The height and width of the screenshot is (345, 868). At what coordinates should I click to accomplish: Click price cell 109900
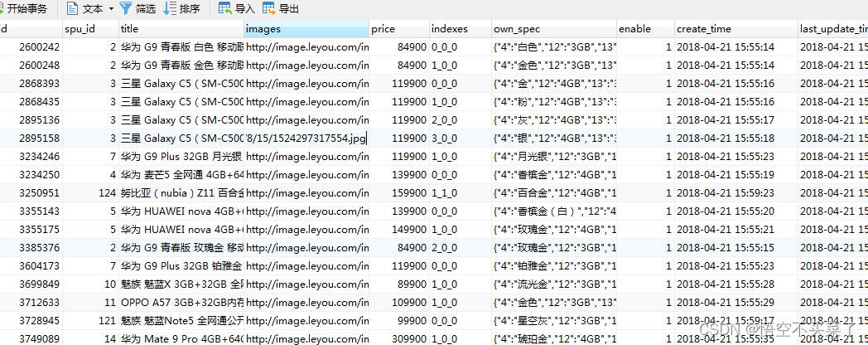click(399, 304)
